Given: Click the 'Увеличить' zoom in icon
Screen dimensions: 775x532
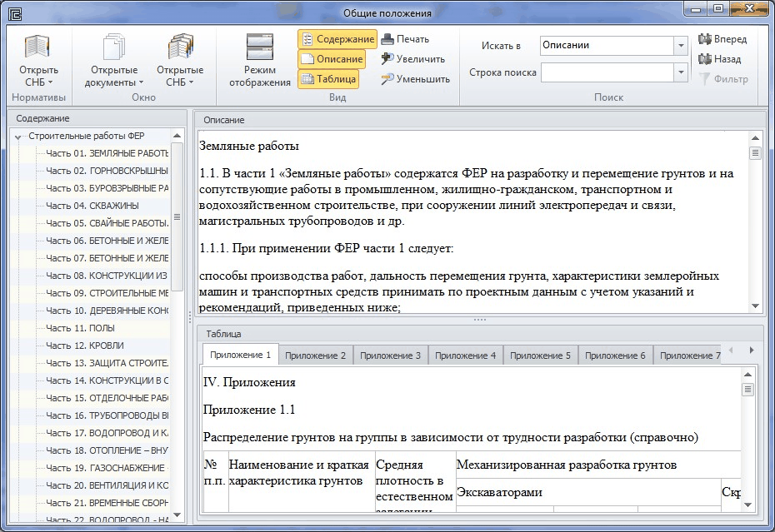Looking at the screenshot, I should (x=387, y=59).
